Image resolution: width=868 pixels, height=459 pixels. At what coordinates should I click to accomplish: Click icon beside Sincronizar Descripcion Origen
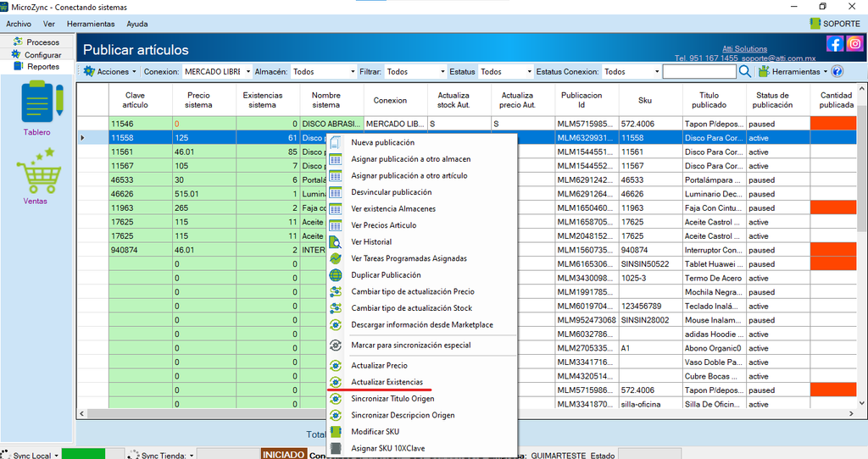336,415
